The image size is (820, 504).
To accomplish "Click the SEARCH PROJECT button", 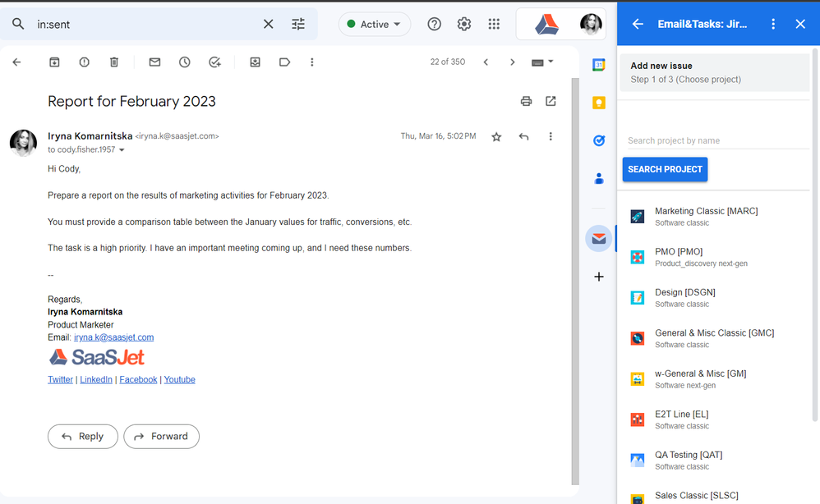I will pyautogui.click(x=665, y=169).
